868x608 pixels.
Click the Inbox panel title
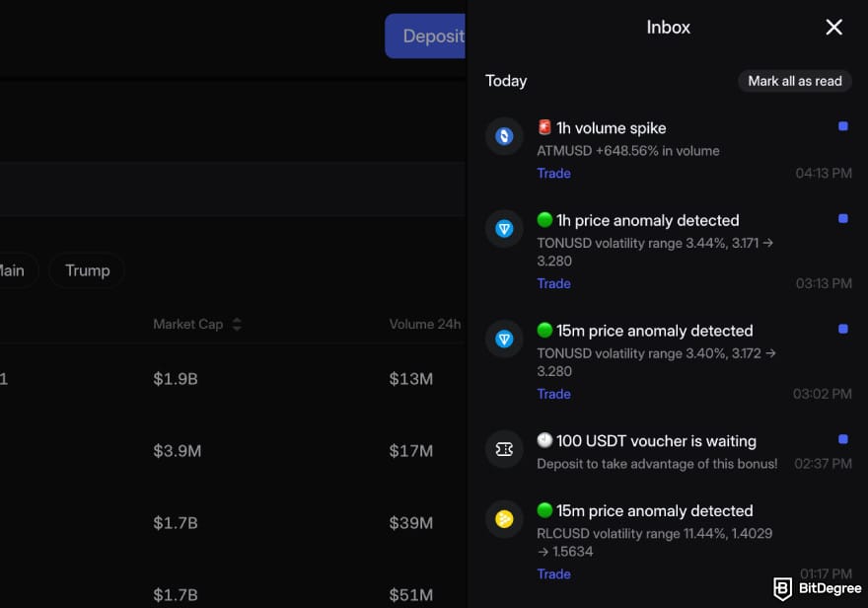[668, 27]
